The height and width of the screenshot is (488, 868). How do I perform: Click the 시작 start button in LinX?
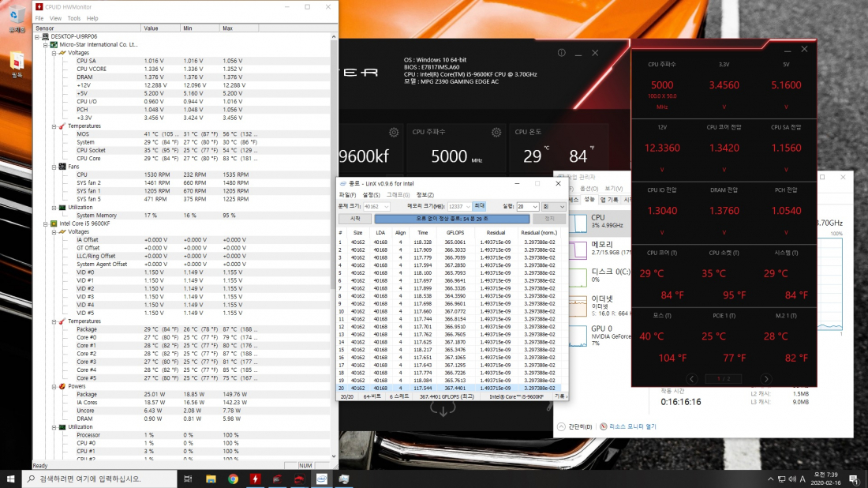(x=355, y=219)
